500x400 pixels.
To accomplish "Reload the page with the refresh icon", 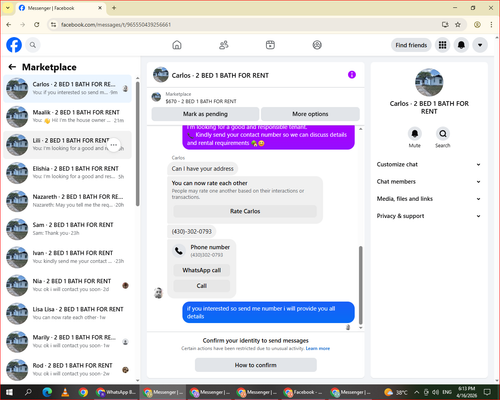I will (37, 25).
